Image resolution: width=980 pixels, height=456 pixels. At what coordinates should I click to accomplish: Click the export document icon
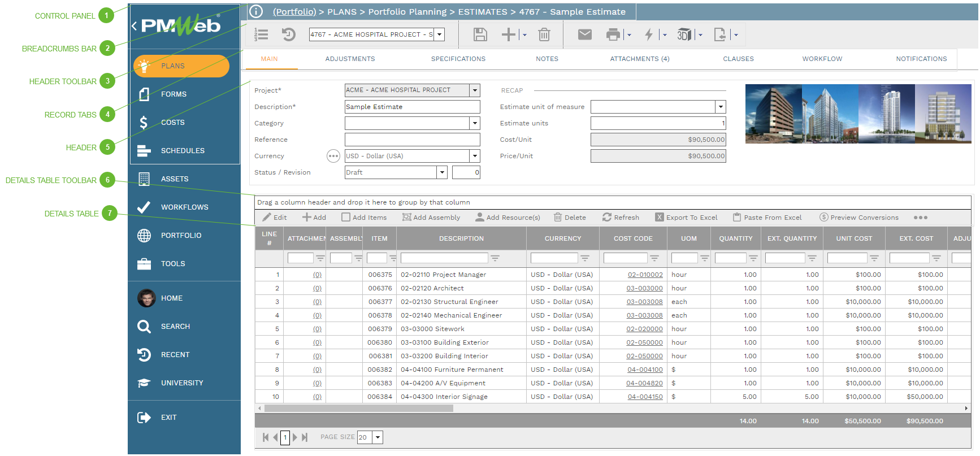click(x=720, y=34)
